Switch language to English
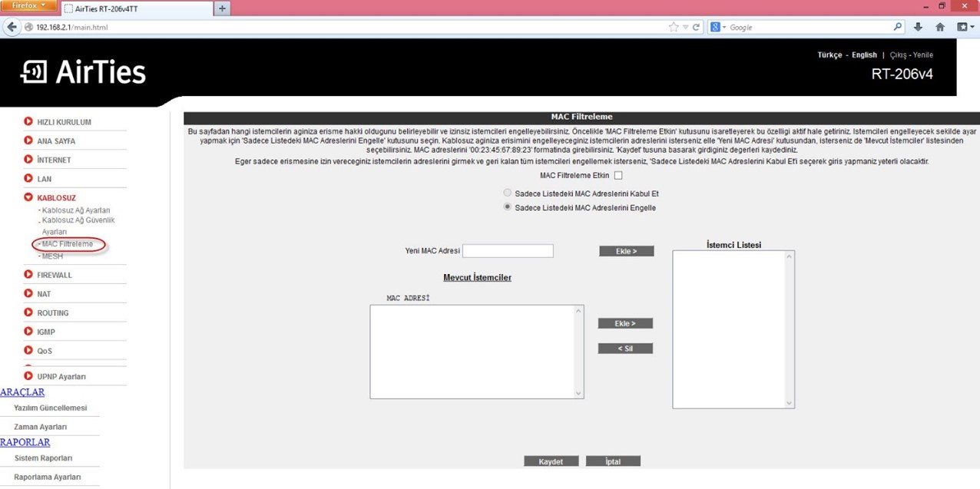 pyautogui.click(x=864, y=55)
